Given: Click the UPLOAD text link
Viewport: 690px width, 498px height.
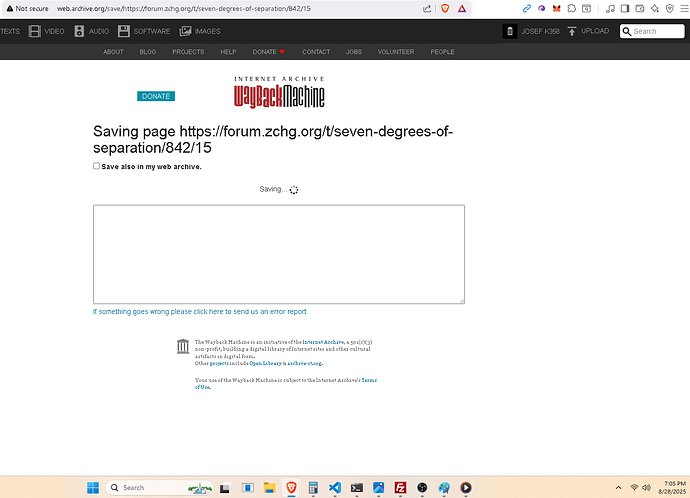Looking at the screenshot, I should [x=595, y=31].
